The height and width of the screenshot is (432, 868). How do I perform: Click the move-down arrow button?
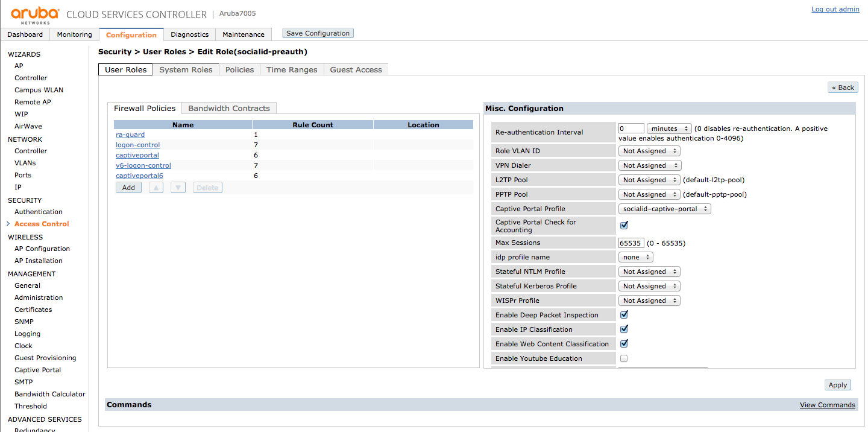point(178,188)
